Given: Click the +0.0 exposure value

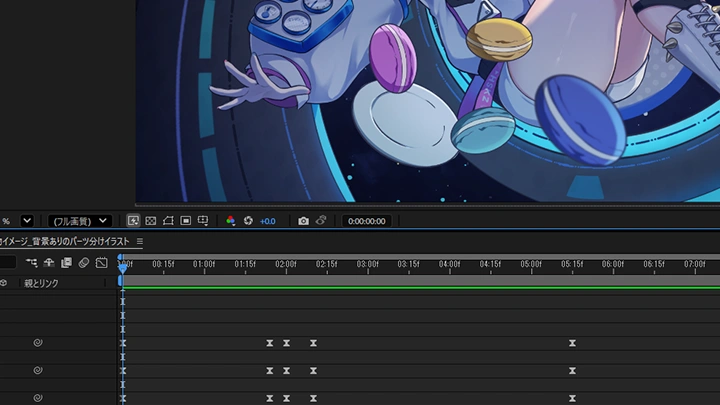Looking at the screenshot, I should (268, 221).
